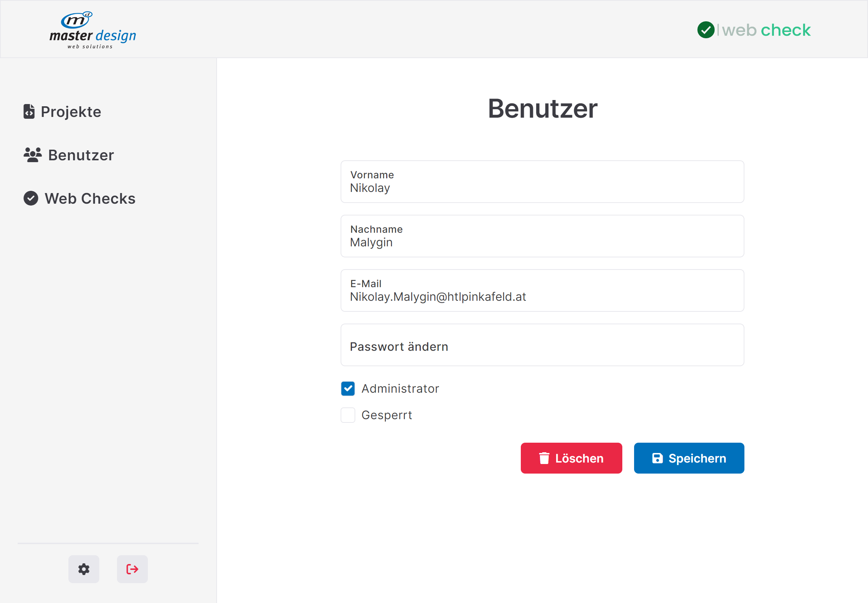Click the Benutzer people group icon
868x603 pixels.
point(32,155)
